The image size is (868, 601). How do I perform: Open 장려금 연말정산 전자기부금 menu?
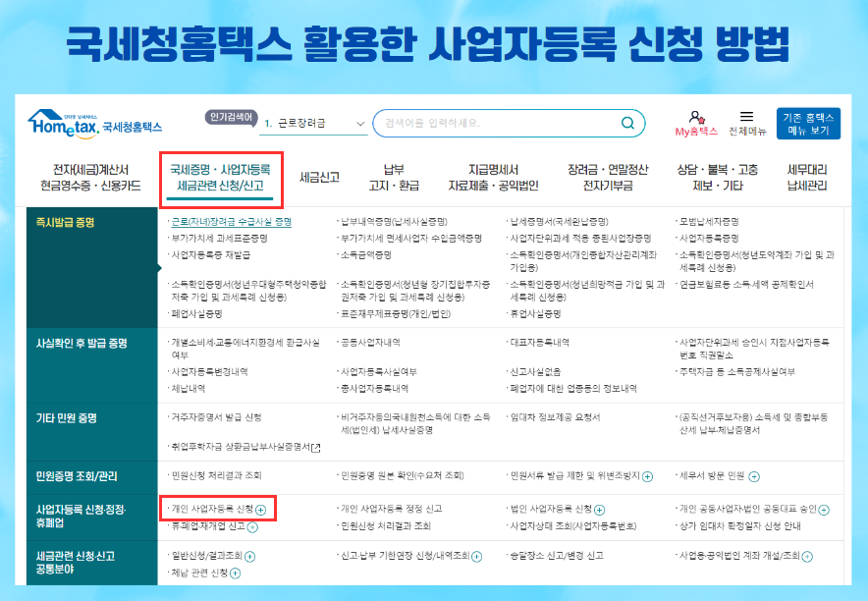[608, 177]
